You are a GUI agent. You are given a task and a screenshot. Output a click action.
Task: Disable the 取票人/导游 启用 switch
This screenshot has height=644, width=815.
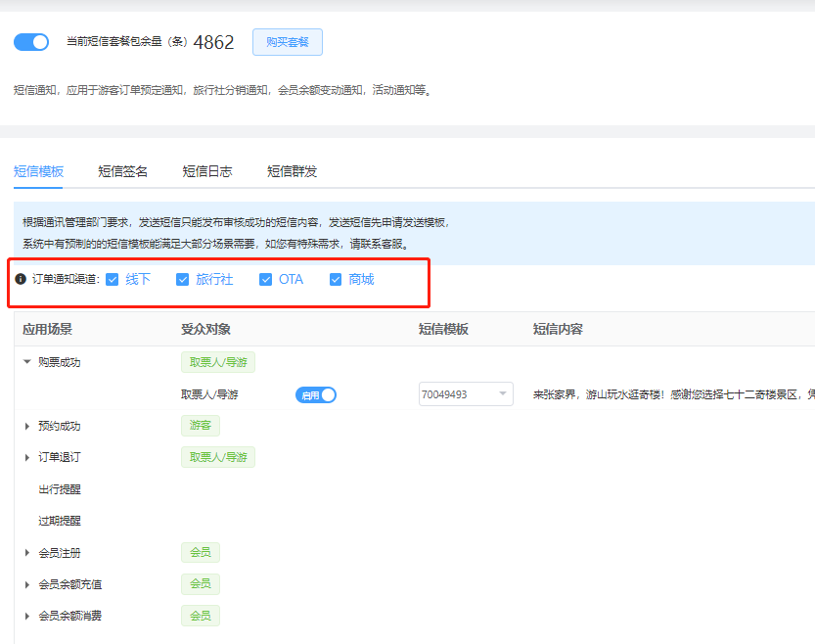(316, 394)
